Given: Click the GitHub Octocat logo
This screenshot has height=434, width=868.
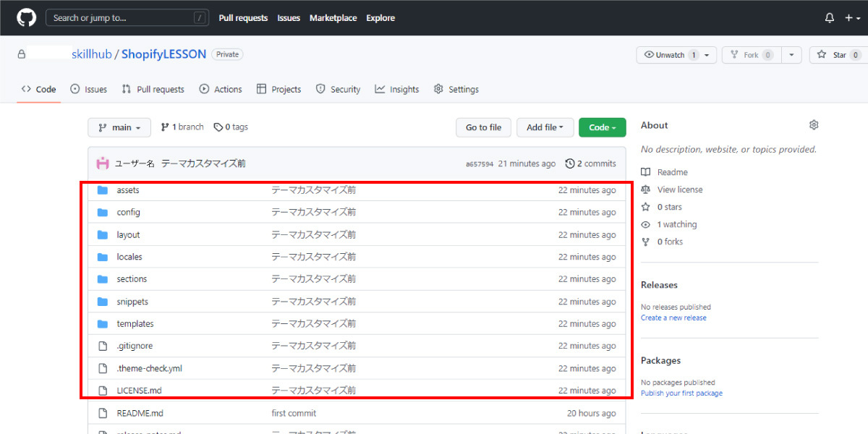Looking at the screenshot, I should (26, 17).
